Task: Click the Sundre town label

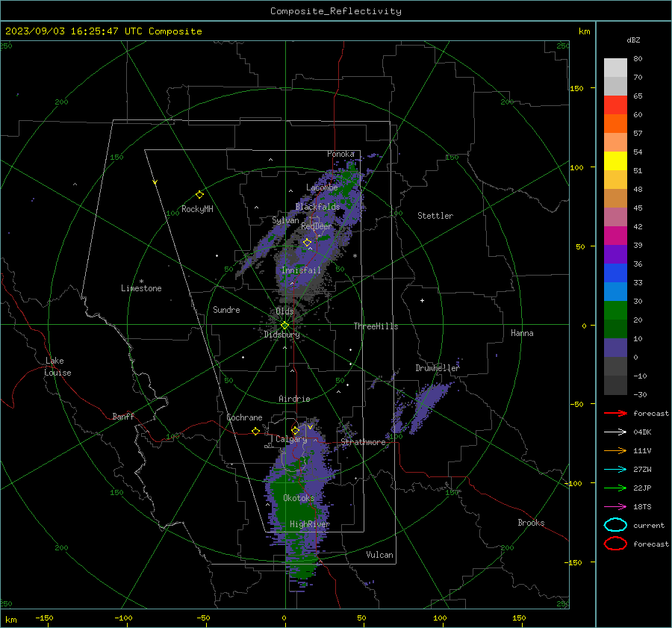Action: click(226, 310)
